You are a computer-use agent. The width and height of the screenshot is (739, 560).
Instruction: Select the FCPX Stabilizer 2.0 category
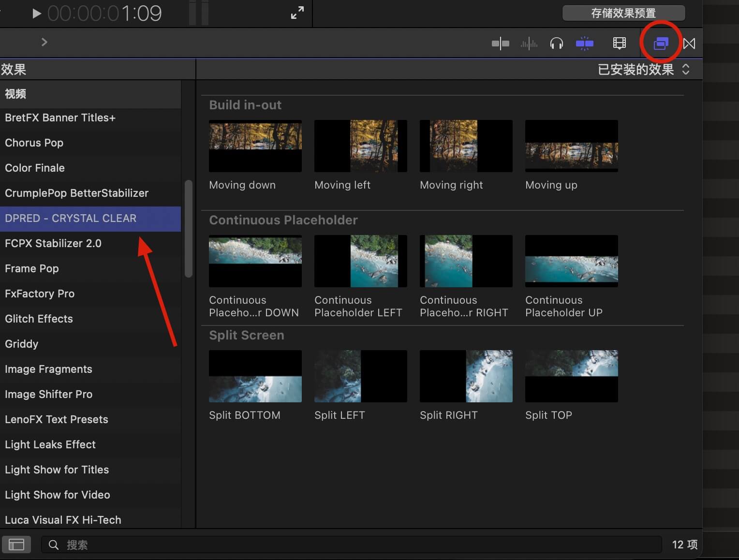tap(53, 243)
